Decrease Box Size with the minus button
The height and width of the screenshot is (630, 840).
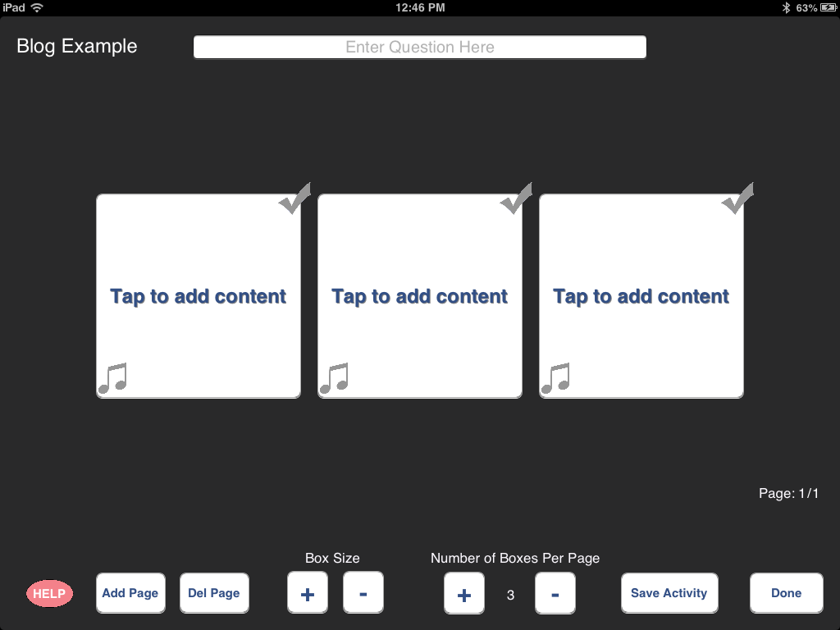pyautogui.click(x=363, y=593)
